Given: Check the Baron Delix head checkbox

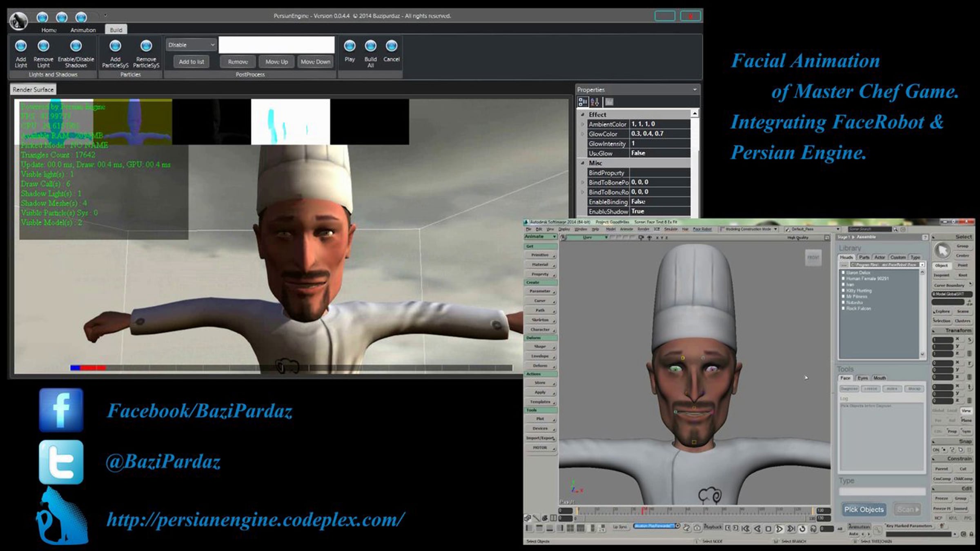Looking at the screenshot, I should [843, 273].
